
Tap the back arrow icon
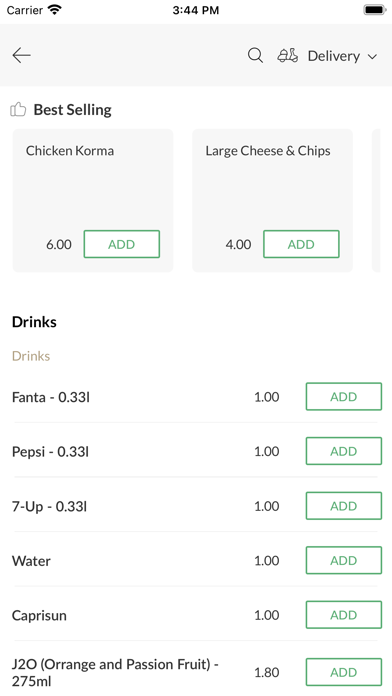coord(21,55)
